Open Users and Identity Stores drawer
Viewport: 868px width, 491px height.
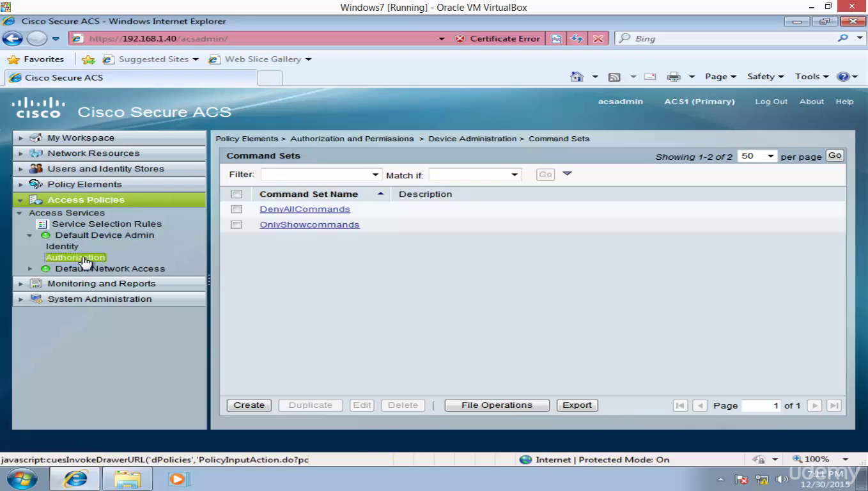109,169
